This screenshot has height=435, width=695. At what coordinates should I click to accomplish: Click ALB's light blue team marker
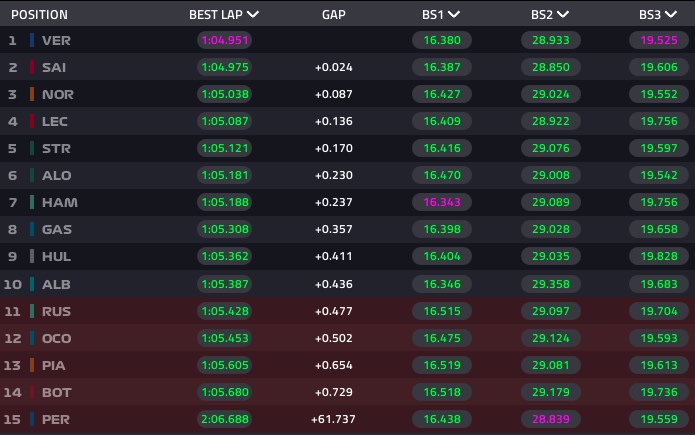point(32,284)
